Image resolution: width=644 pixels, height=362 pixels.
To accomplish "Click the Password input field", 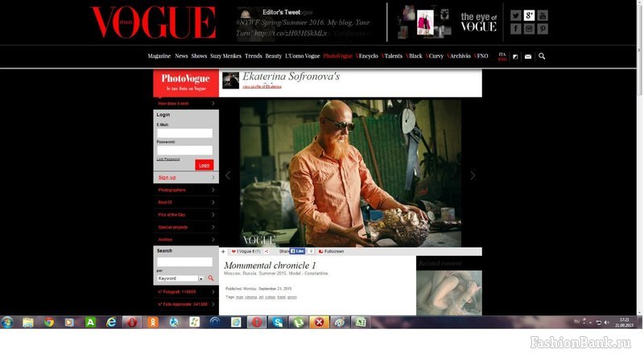I will click(x=184, y=150).
